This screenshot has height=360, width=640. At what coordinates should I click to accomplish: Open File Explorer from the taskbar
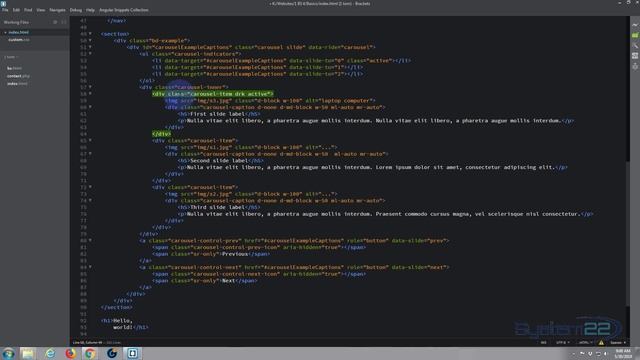[x=28, y=353]
